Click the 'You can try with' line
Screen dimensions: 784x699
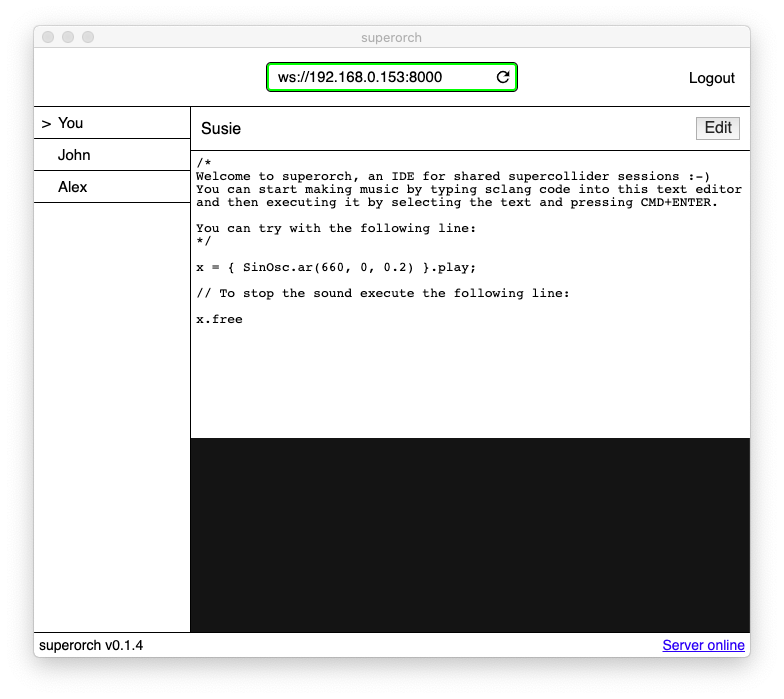coord(336,228)
